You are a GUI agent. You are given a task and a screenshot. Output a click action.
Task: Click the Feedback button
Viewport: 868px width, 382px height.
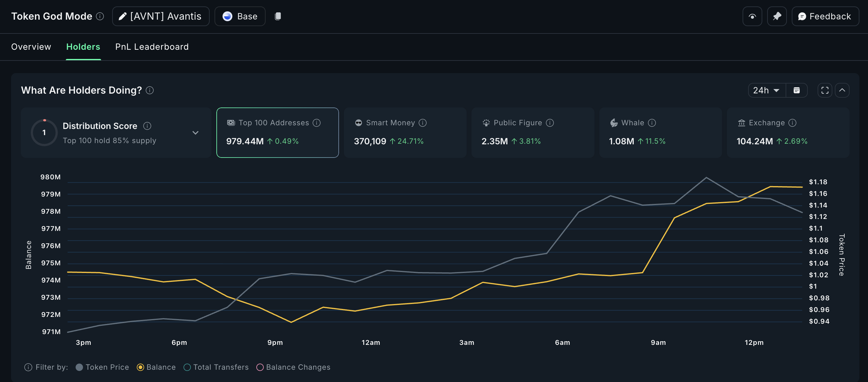click(x=825, y=16)
